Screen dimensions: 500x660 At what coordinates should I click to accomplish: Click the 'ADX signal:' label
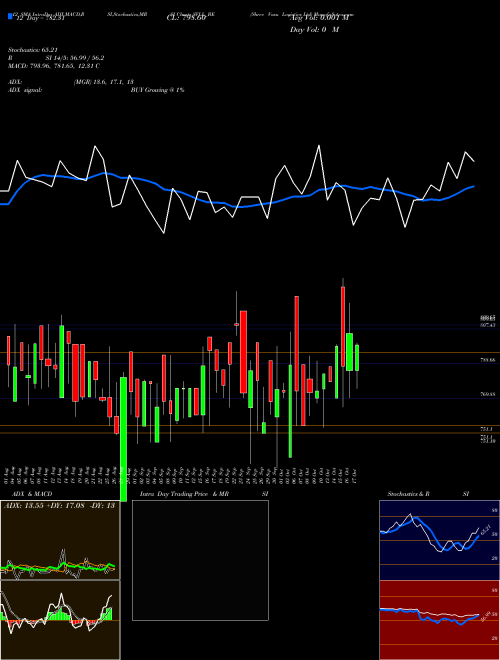click(x=25, y=90)
